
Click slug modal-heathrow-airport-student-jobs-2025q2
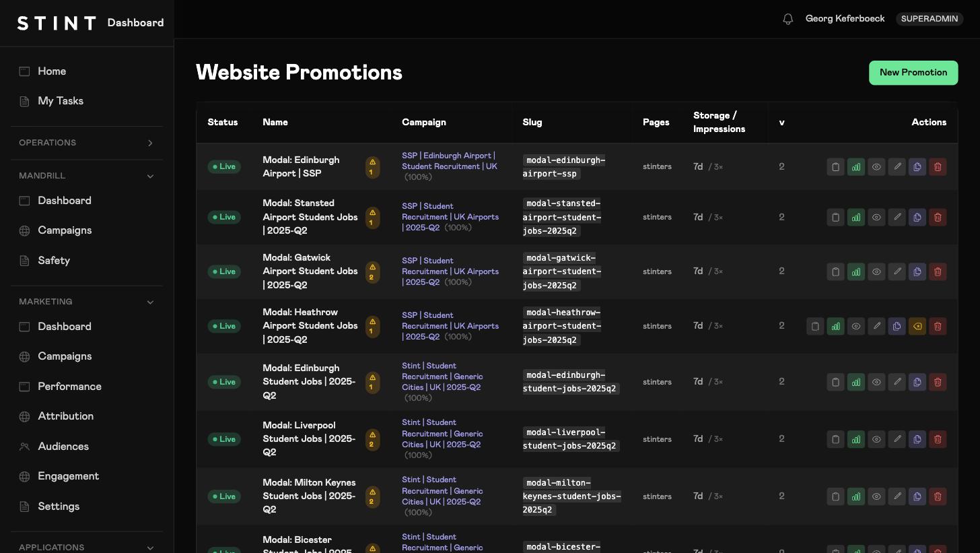(562, 326)
